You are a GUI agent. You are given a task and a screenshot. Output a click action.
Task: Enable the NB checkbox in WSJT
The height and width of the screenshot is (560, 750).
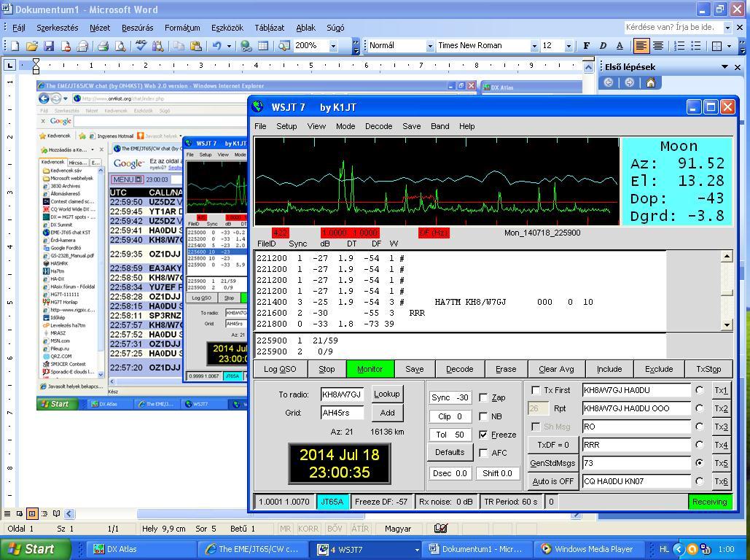click(483, 416)
